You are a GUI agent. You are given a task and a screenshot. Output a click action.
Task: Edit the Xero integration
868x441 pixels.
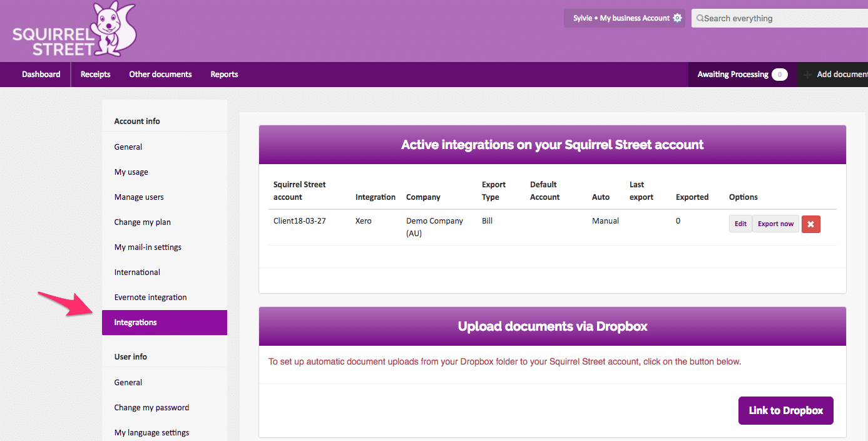pyautogui.click(x=740, y=224)
